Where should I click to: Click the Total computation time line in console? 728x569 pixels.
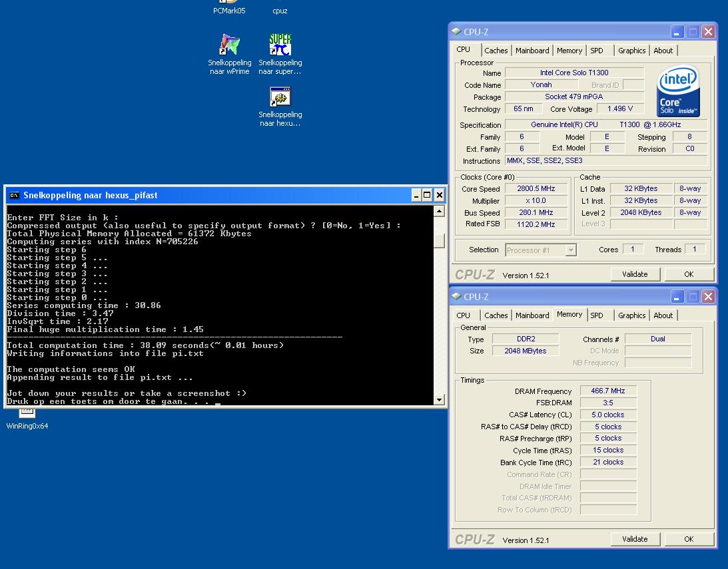pyautogui.click(x=145, y=345)
